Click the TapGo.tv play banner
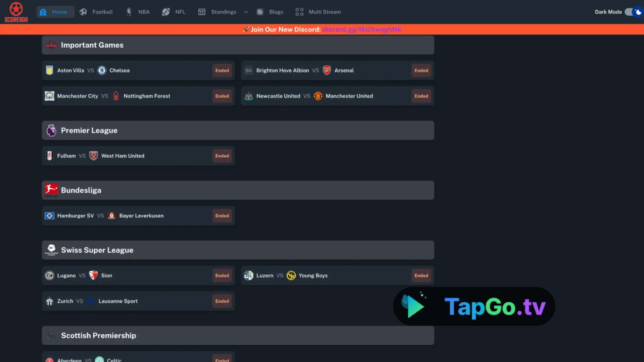 coord(474,306)
